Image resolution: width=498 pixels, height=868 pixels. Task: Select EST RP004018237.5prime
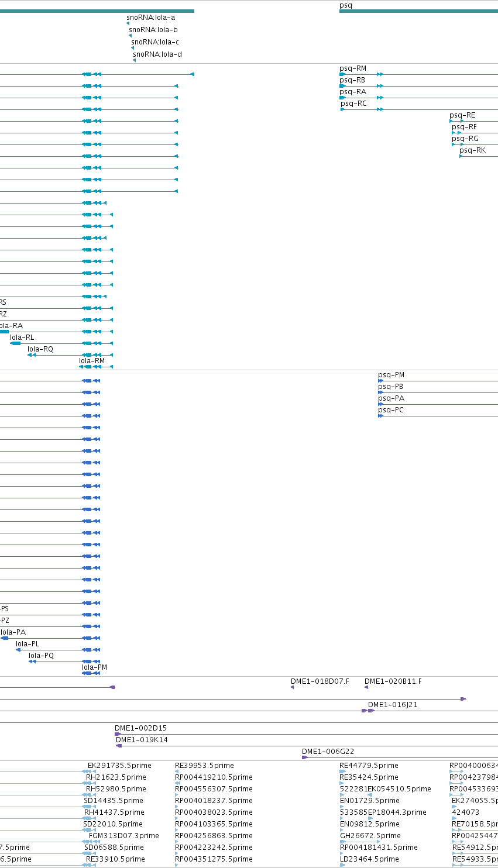[214, 801]
